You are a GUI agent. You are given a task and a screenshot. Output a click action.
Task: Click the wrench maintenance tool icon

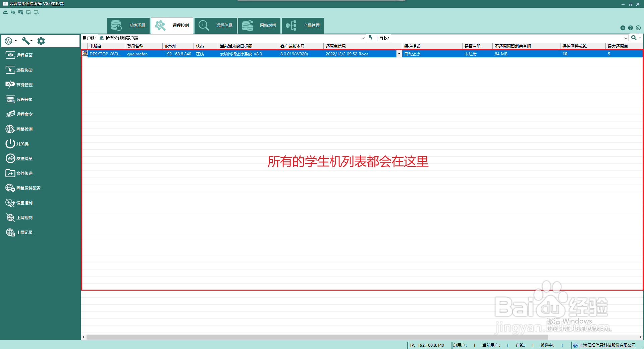[x=26, y=41]
